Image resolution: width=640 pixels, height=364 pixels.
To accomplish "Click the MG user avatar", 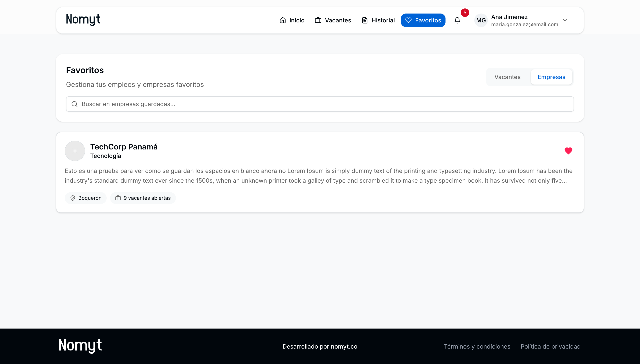I will tap(481, 20).
